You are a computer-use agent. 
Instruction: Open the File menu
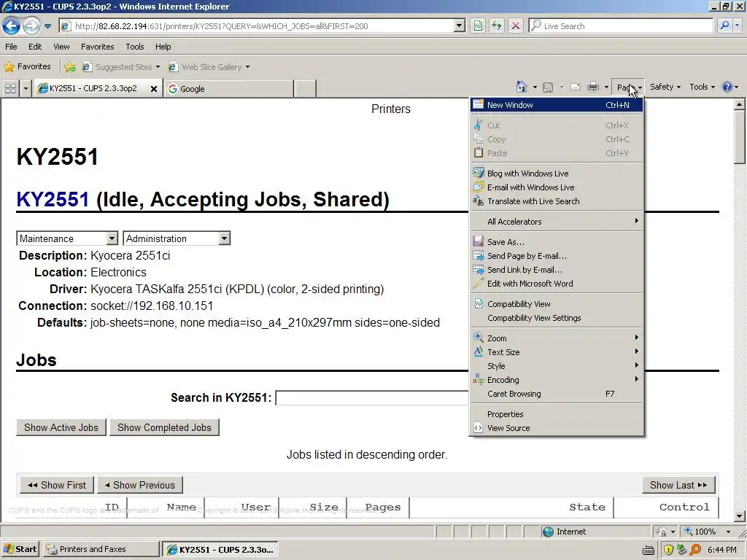[11, 47]
